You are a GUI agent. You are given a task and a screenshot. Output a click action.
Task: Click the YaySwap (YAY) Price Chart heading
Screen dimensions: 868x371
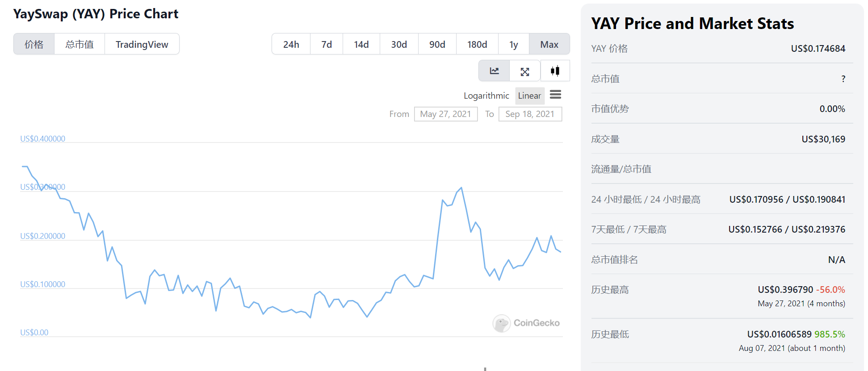tap(96, 14)
